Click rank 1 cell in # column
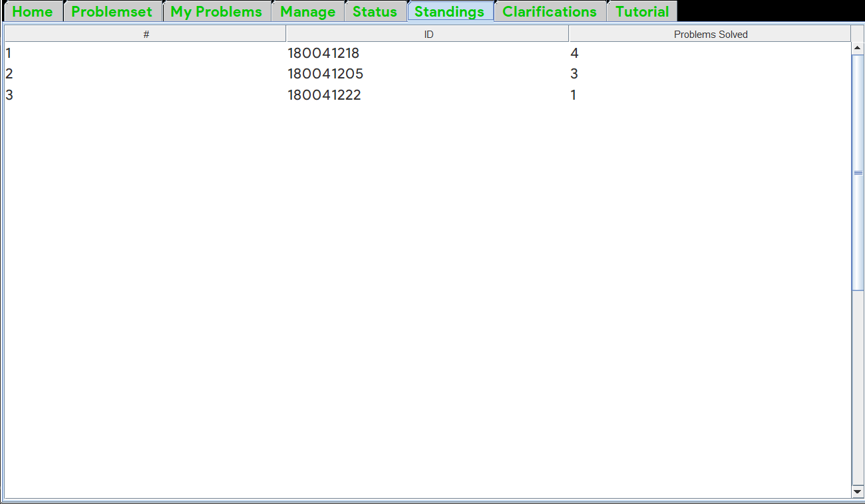The image size is (865, 504). point(146,53)
